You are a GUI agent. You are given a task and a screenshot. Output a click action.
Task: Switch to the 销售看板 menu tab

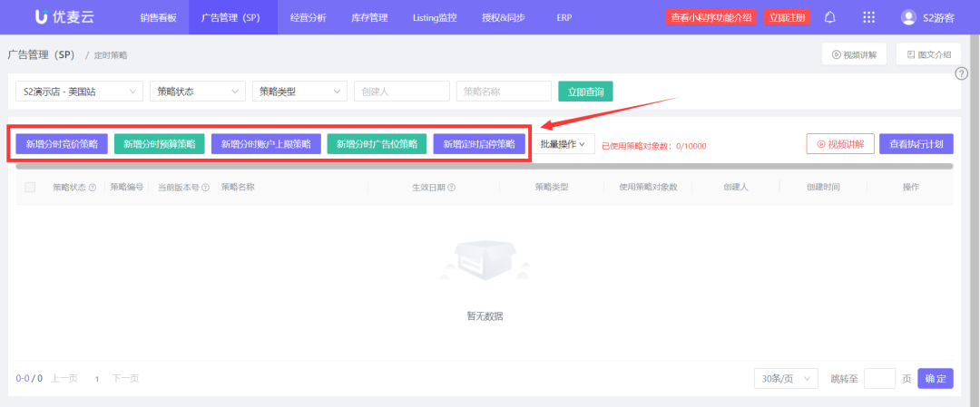[159, 17]
